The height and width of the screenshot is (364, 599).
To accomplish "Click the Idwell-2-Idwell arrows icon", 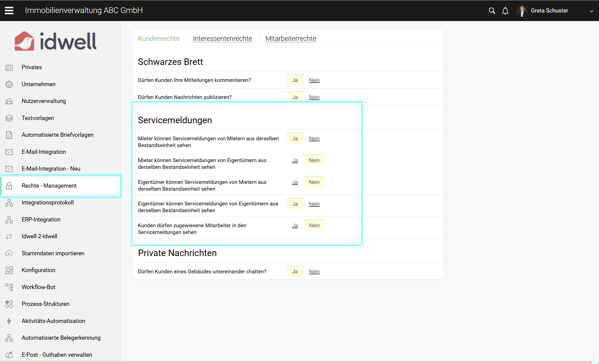I will click(9, 236).
